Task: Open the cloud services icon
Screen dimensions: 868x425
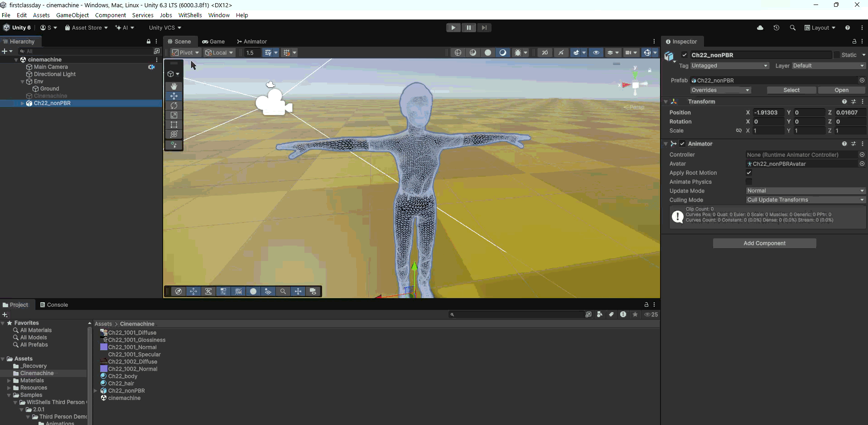Action: [760, 28]
